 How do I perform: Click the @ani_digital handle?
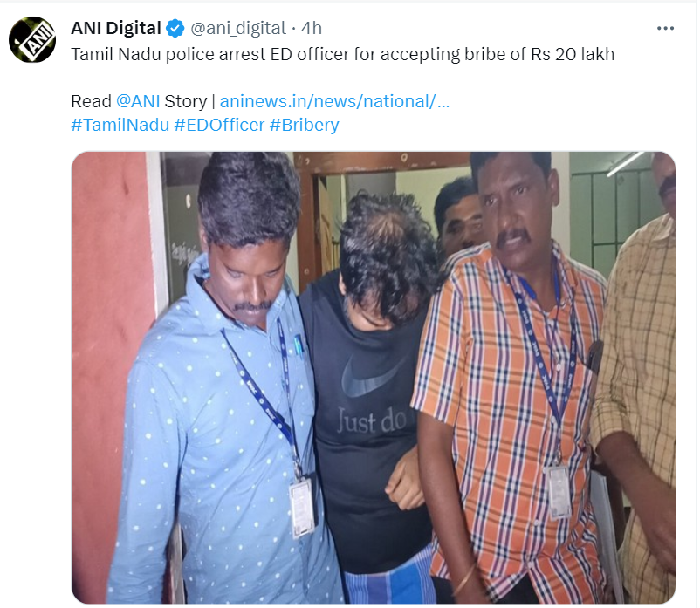(x=238, y=29)
